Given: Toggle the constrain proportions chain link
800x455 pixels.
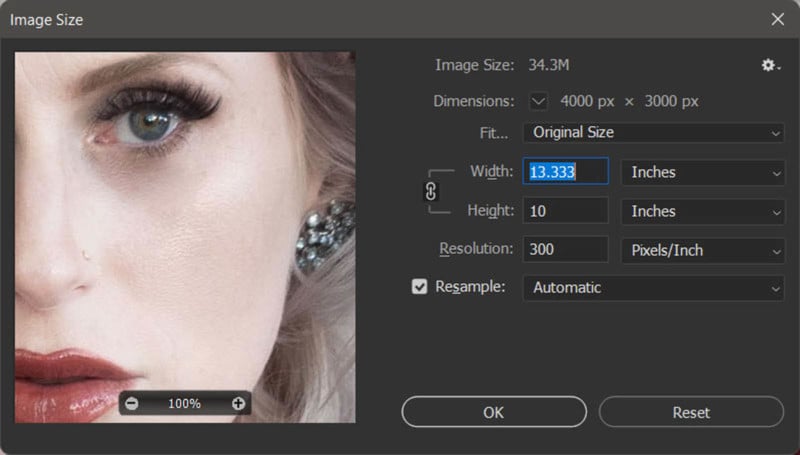Looking at the screenshot, I should tap(431, 191).
